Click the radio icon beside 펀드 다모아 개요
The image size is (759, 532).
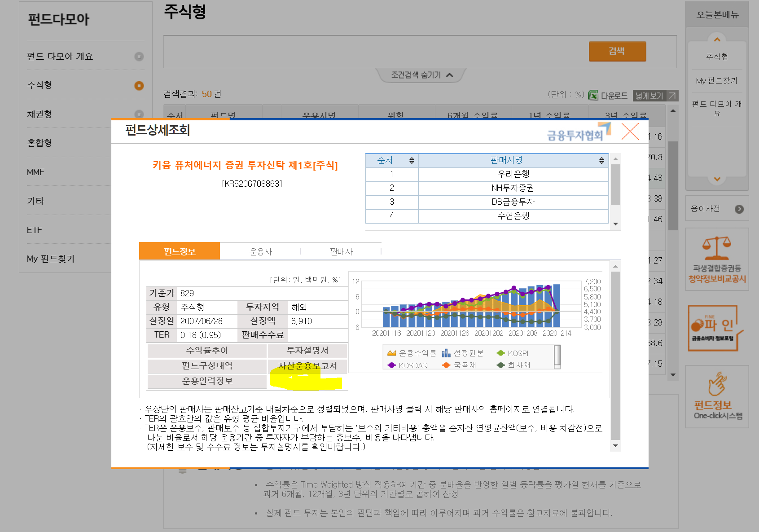[139, 57]
